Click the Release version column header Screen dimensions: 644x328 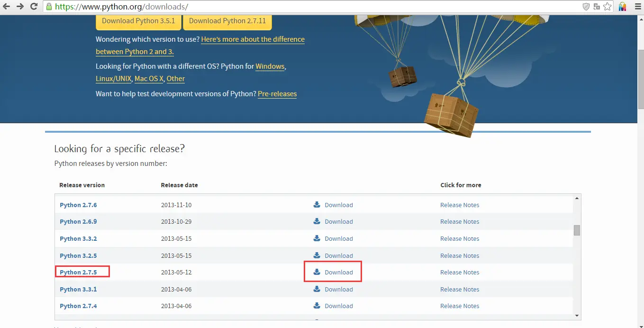tap(82, 185)
